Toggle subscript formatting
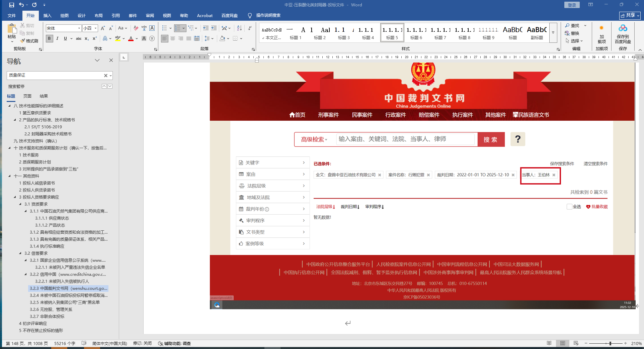 point(87,38)
